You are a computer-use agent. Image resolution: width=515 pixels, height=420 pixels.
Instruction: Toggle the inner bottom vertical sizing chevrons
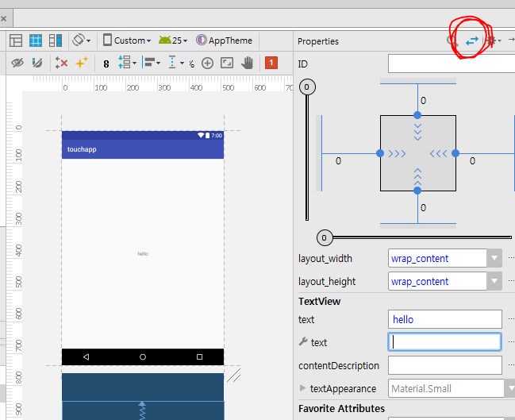[417, 176]
